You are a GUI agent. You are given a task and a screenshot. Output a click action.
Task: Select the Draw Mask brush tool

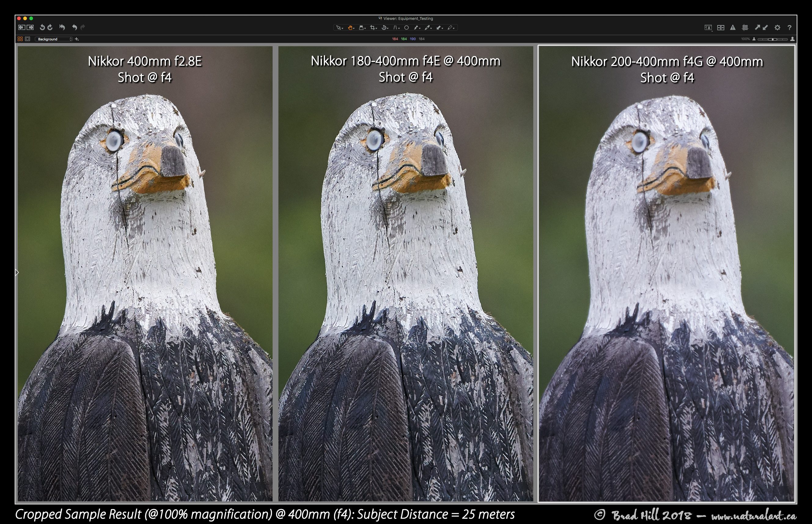[416, 28]
